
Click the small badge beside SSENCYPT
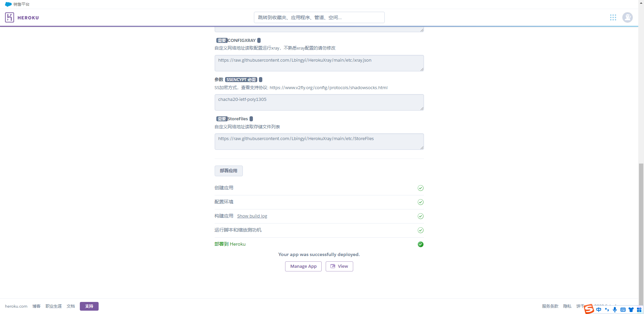261,80
